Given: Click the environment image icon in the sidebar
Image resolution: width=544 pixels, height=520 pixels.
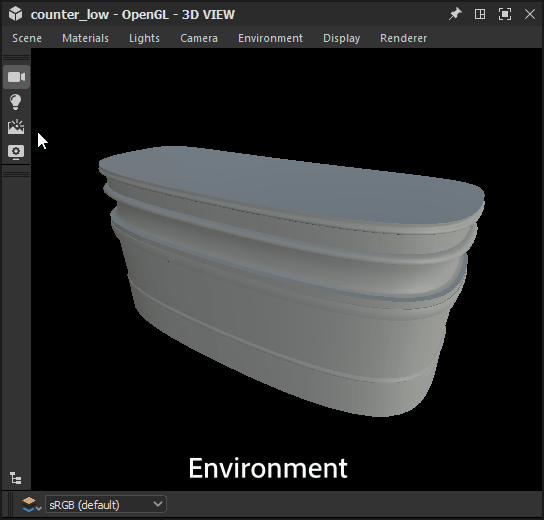Looking at the screenshot, I should [16, 127].
